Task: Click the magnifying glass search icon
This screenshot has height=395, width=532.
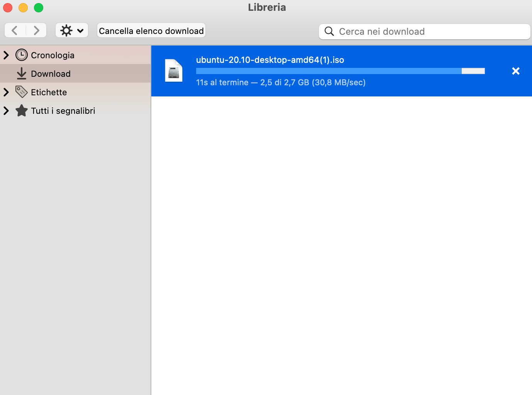Action: pyautogui.click(x=329, y=31)
